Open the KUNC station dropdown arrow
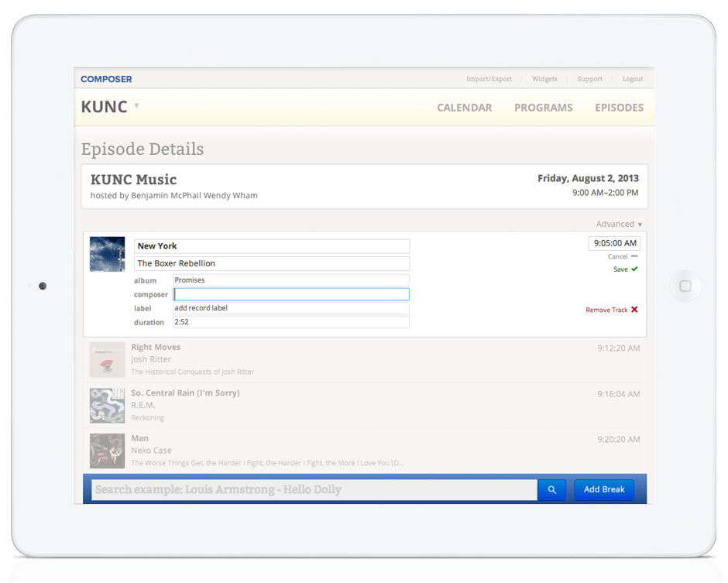 [136, 105]
